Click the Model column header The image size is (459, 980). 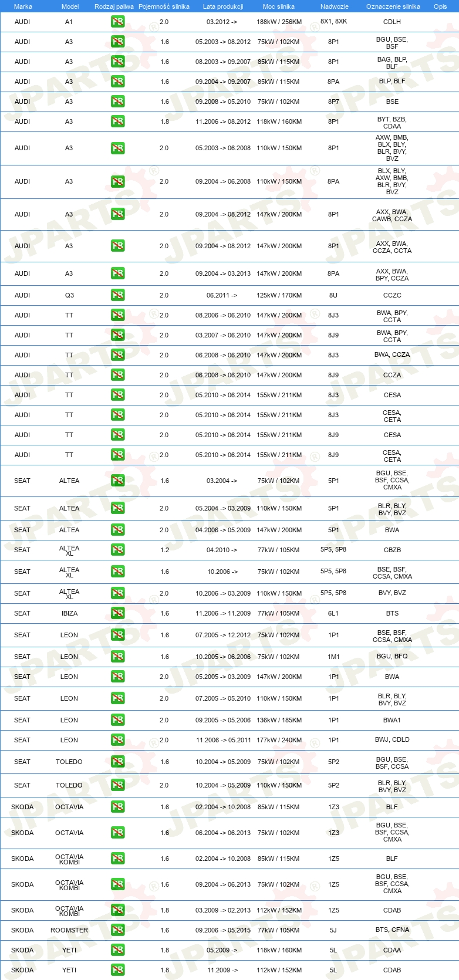70,6
